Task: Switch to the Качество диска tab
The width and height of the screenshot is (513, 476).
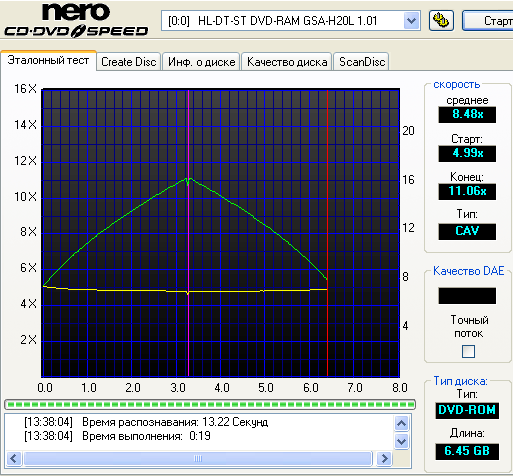Action: point(287,62)
